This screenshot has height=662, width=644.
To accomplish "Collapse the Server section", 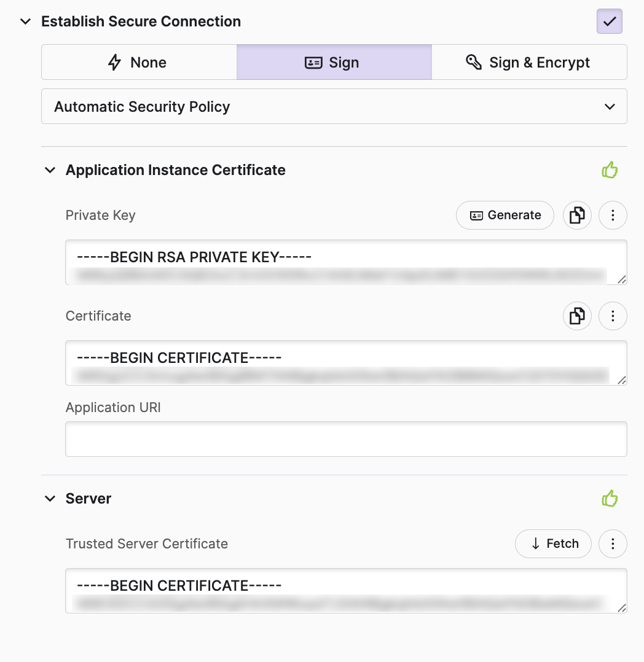I will [50, 499].
